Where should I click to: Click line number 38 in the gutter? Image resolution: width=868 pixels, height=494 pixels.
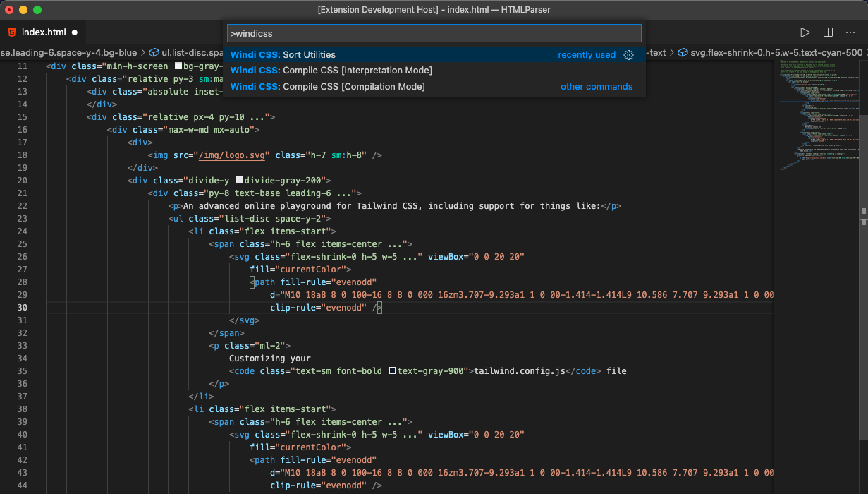(x=22, y=409)
